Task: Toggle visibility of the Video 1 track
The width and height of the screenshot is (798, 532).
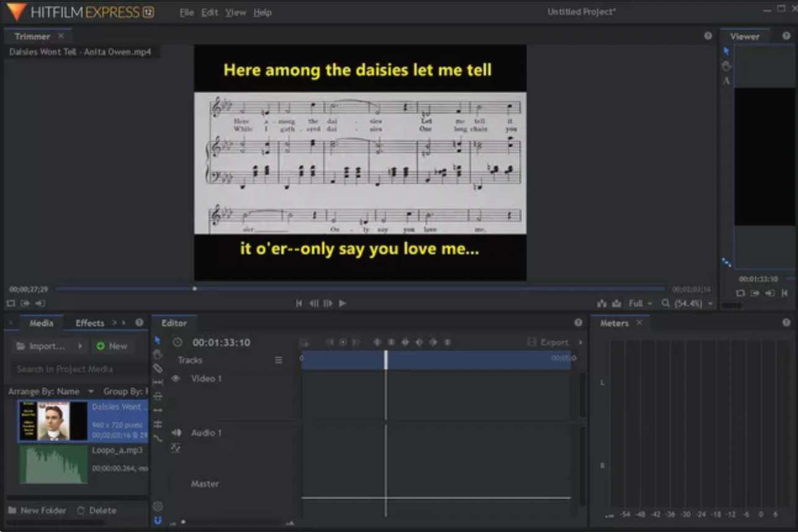Action: pyautogui.click(x=176, y=378)
